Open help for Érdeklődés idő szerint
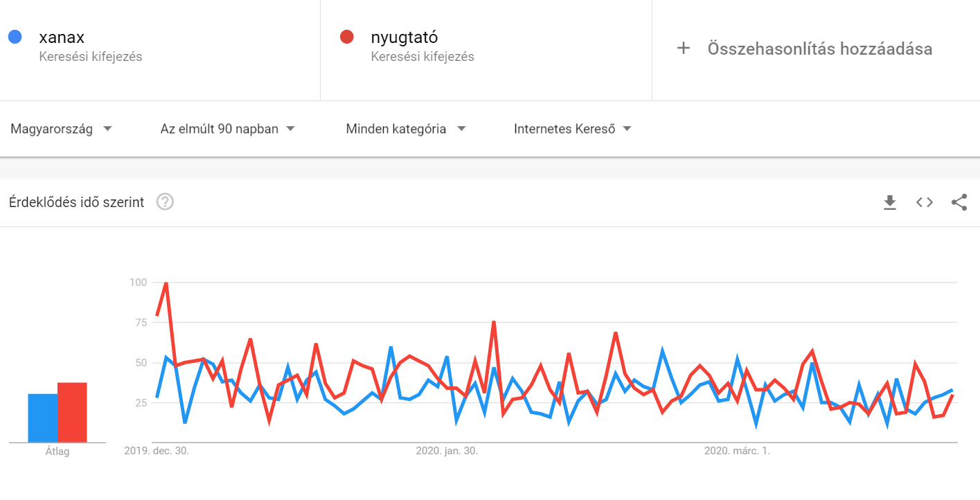 pos(165,202)
